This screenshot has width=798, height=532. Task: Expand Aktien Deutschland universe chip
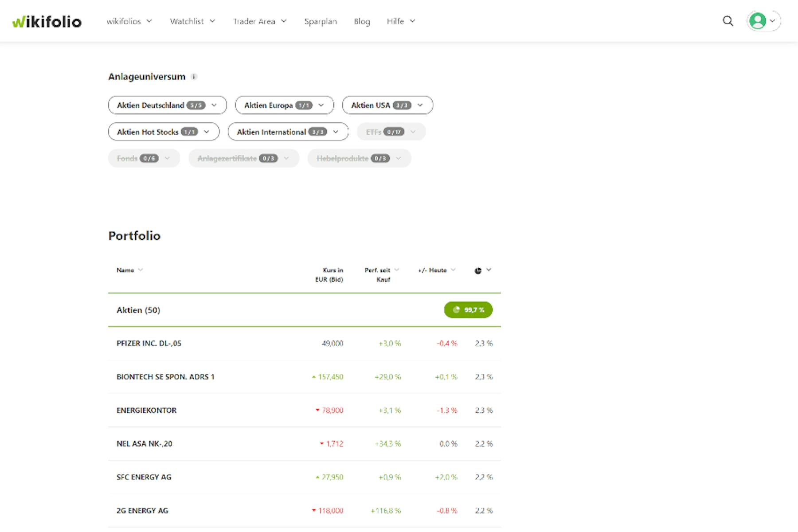click(x=168, y=105)
